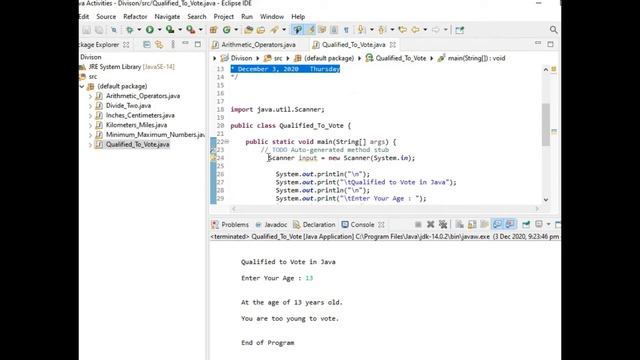The height and width of the screenshot is (360, 640).
Task: Open Package Explorer View Menu dots
Action: click(x=173, y=44)
